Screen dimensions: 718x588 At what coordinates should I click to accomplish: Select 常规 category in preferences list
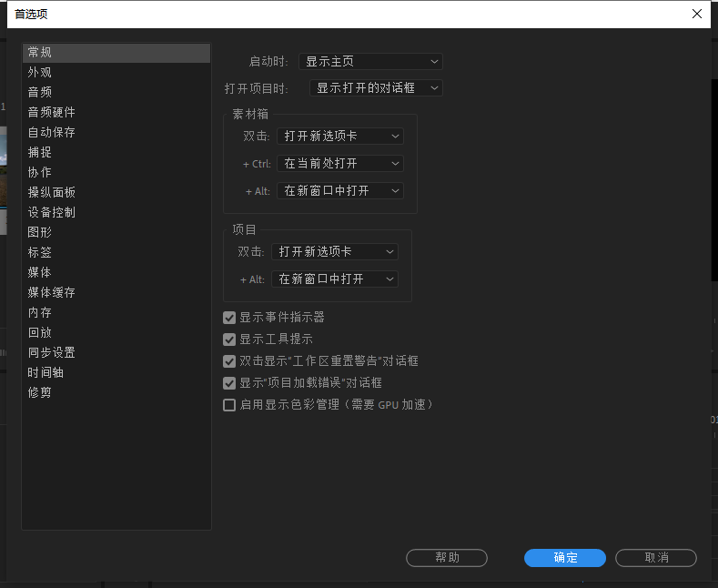point(116,52)
